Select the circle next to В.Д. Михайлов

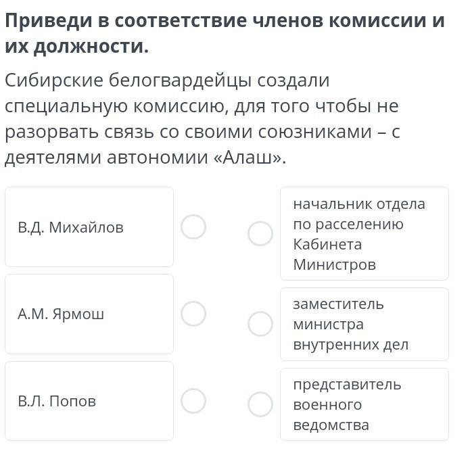193,227
